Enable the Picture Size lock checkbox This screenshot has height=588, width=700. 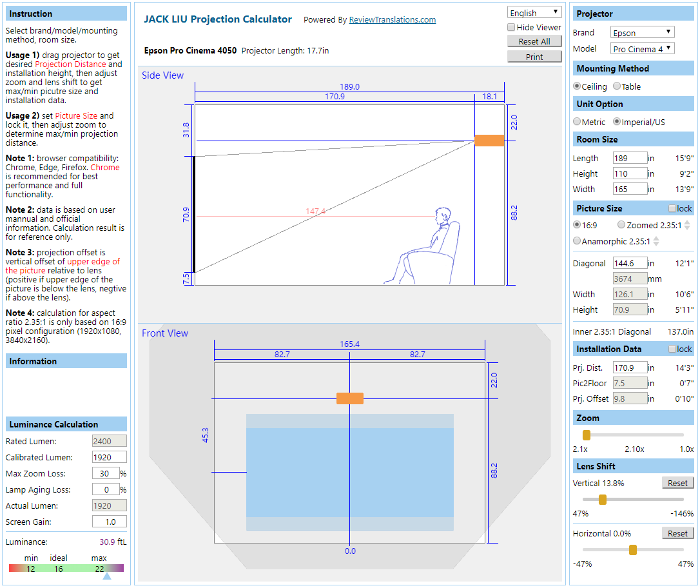[x=672, y=208]
